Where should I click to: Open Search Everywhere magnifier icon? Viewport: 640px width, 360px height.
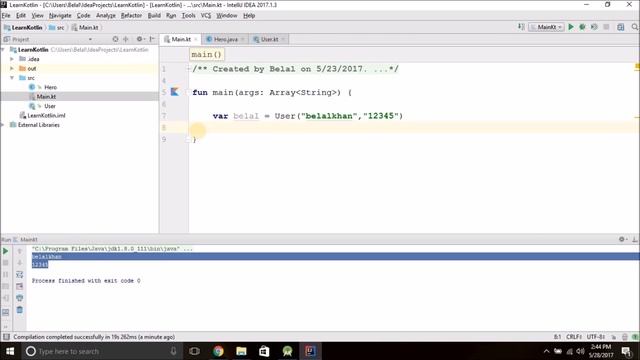coord(635,27)
